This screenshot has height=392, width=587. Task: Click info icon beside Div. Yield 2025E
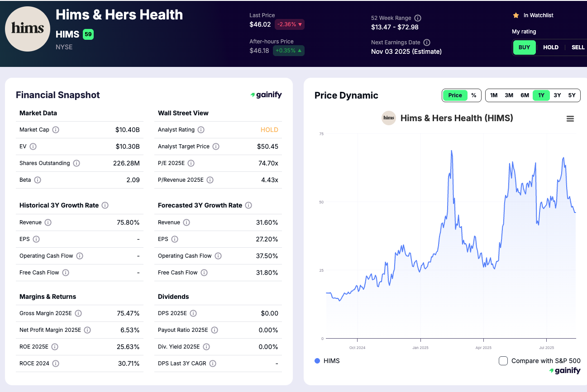pos(206,347)
